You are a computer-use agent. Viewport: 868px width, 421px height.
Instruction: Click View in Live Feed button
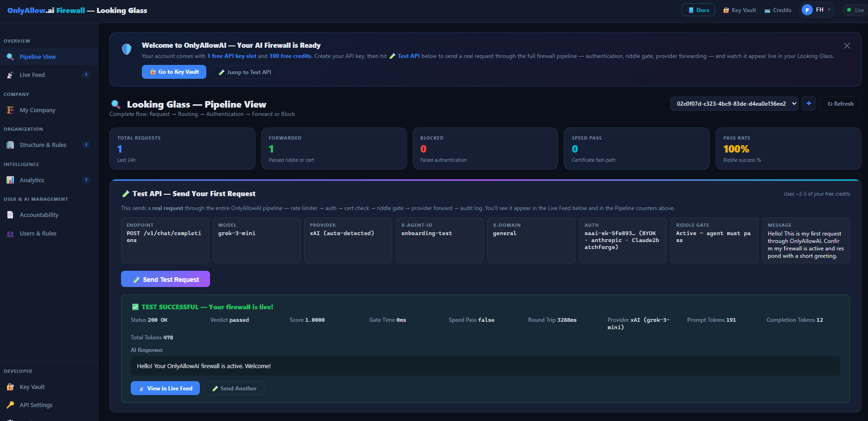point(165,388)
